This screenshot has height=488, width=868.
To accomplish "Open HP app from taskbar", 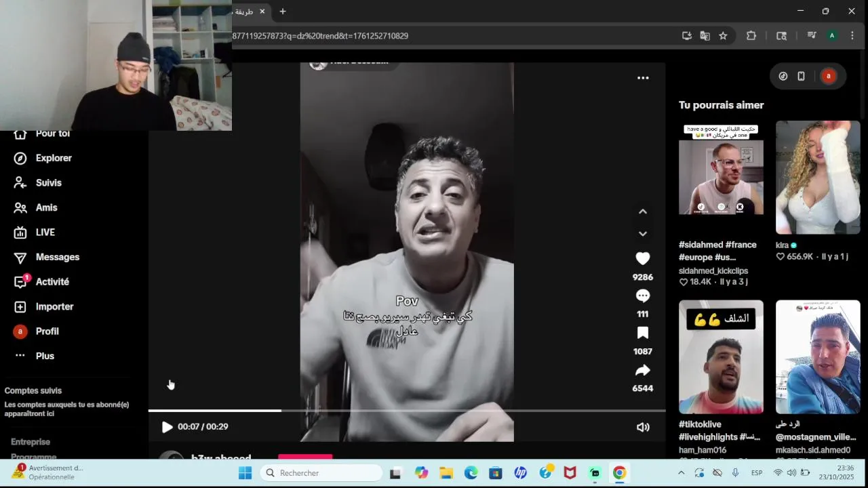I will tap(520, 473).
